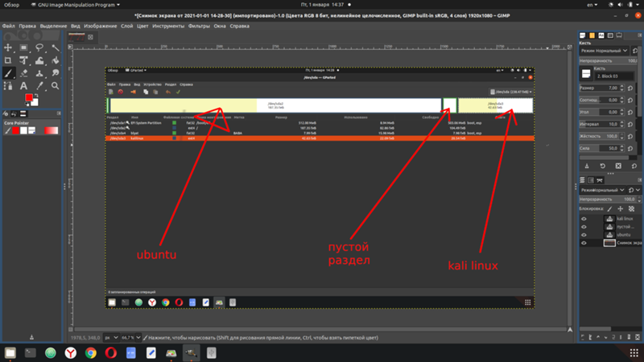This screenshot has width=644, height=362.
Task: Reset brush size to default
Action: 630,88
